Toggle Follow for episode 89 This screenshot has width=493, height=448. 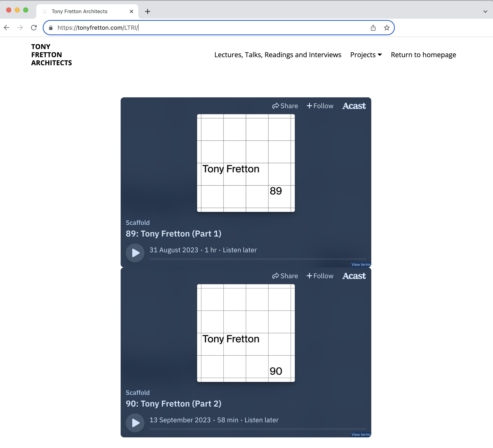(x=319, y=106)
